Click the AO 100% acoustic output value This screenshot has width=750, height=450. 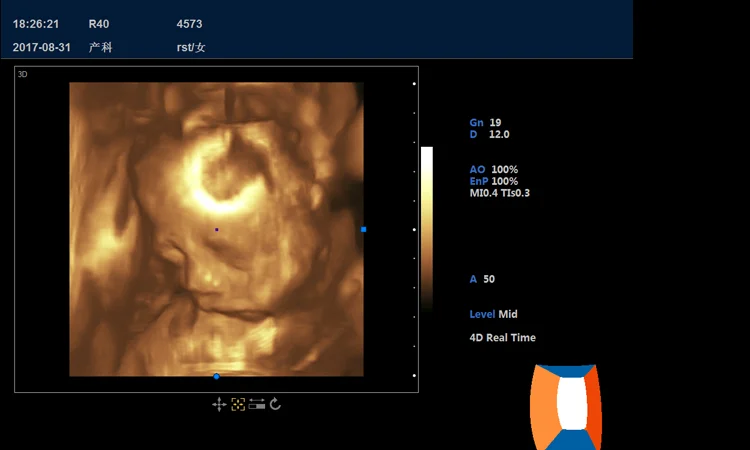[x=493, y=170]
